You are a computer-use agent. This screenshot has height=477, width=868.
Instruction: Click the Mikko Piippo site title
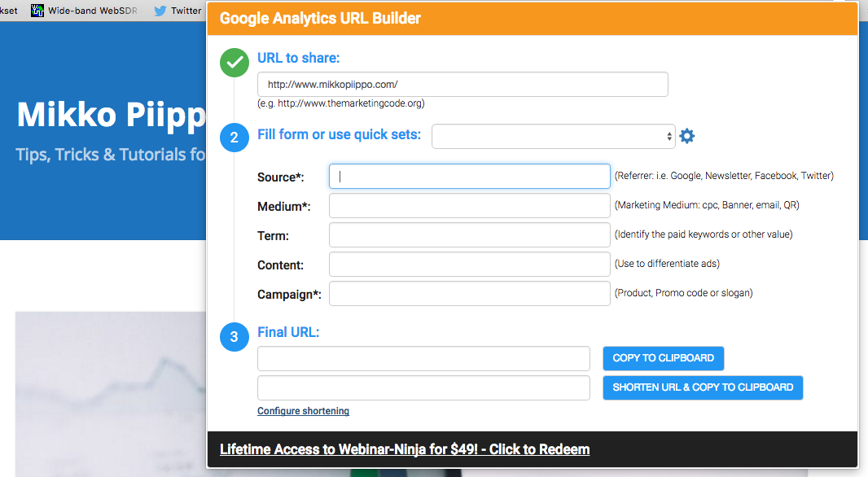pos(112,115)
